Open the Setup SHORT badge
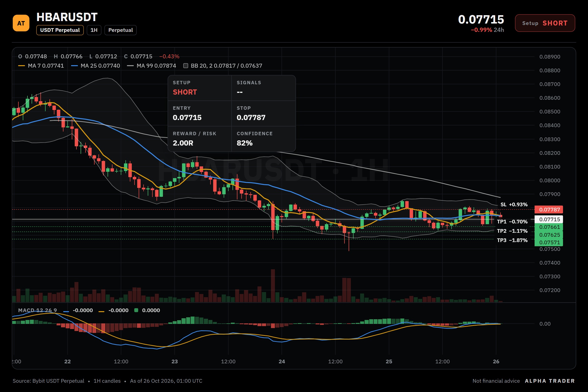588x392 pixels. 545,23
